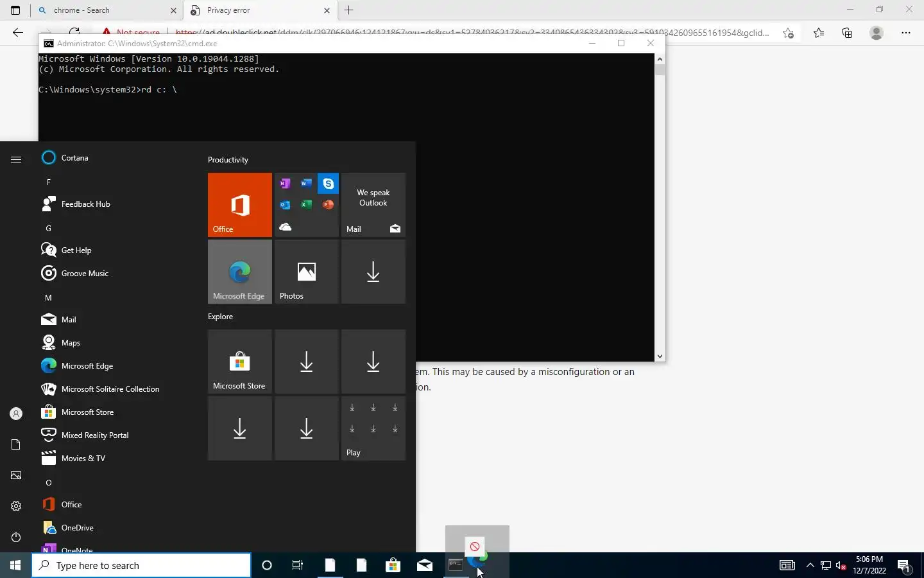The width and height of the screenshot is (924, 578).
Task: Jump to letter group G header
Action: point(48,229)
